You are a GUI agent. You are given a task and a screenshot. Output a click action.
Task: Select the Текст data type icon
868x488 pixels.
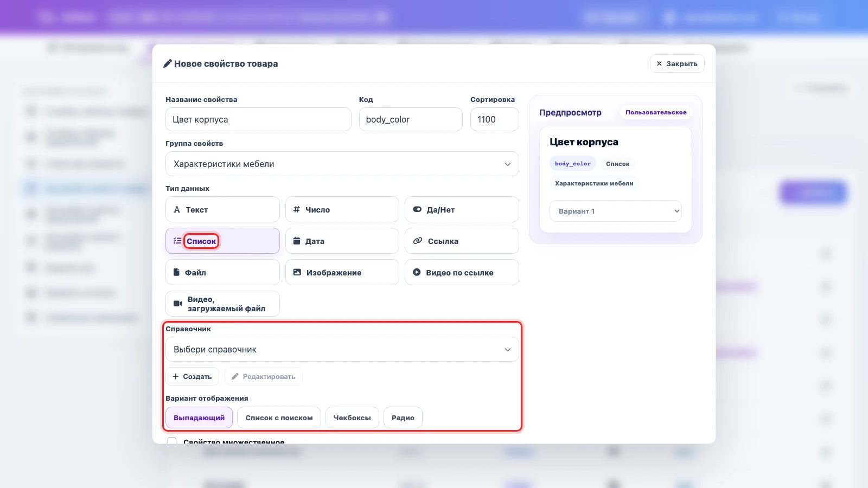pyautogui.click(x=177, y=209)
